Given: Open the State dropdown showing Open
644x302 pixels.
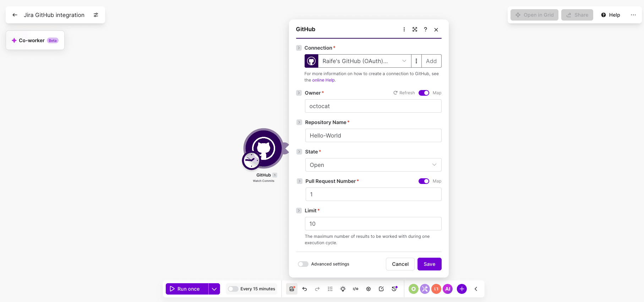Looking at the screenshot, I should click(373, 165).
